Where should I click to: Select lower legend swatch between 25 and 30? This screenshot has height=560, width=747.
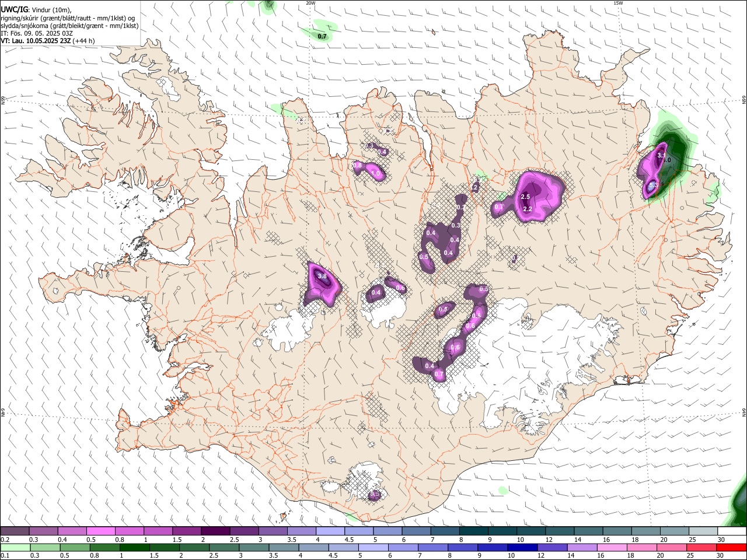(x=700, y=547)
